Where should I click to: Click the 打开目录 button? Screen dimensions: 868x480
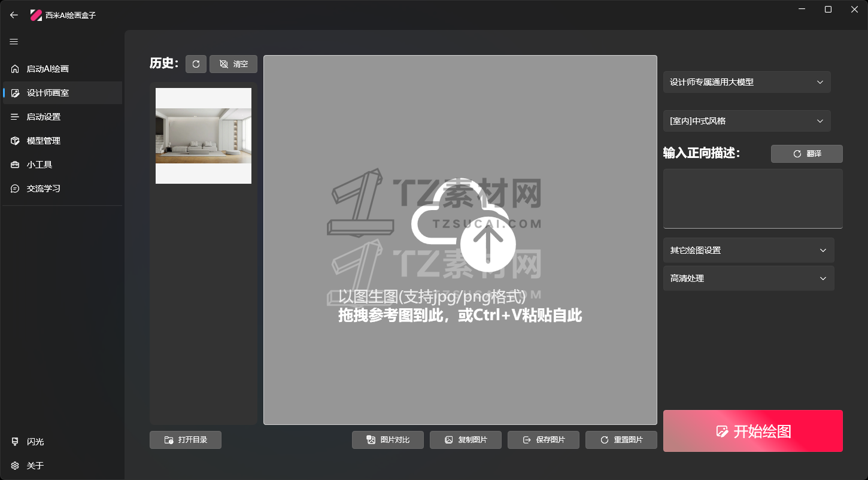[186, 440]
